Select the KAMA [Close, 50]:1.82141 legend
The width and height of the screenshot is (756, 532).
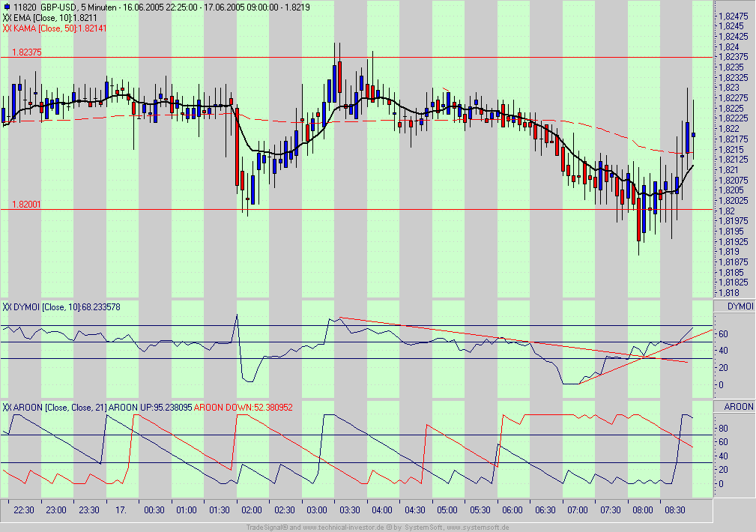(60, 28)
